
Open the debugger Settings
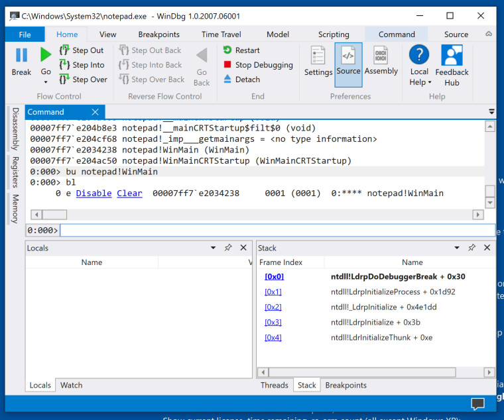318,62
